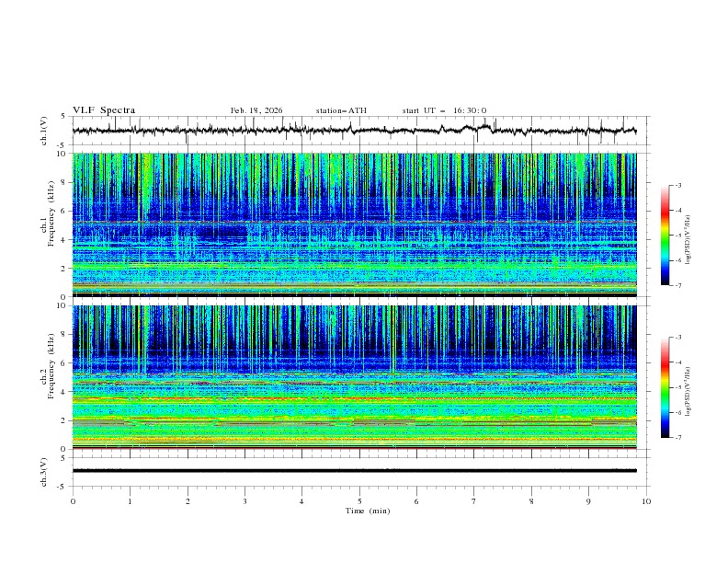Click the color scale bar beside ch.1 spectrogram
Screen dimensions: 728x563
[665, 236]
